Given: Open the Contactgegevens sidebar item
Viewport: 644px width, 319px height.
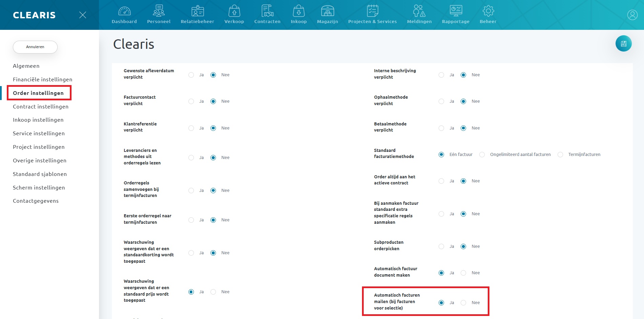Looking at the screenshot, I should coord(36,201).
